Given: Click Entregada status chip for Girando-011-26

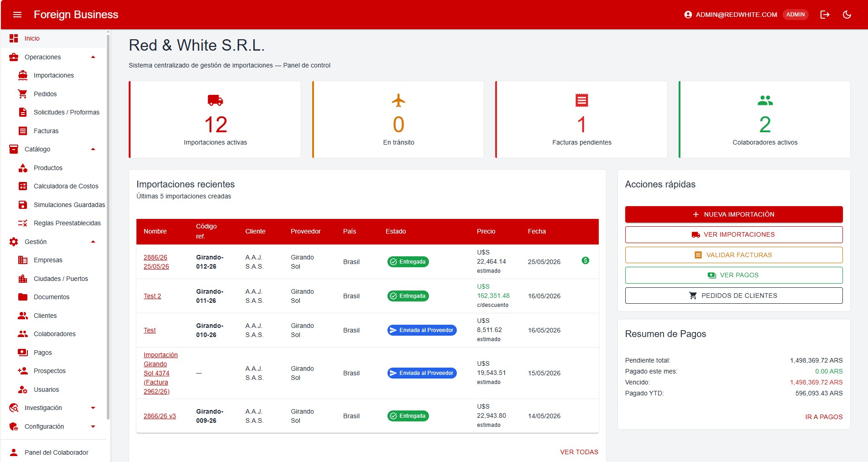Looking at the screenshot, I should (x=408, y=296).
